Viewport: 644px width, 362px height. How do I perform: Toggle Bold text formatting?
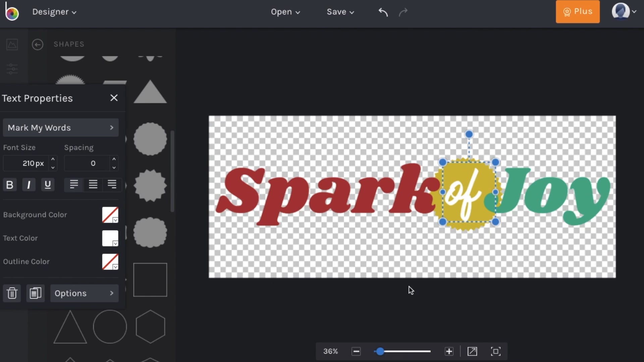(10, 185)
